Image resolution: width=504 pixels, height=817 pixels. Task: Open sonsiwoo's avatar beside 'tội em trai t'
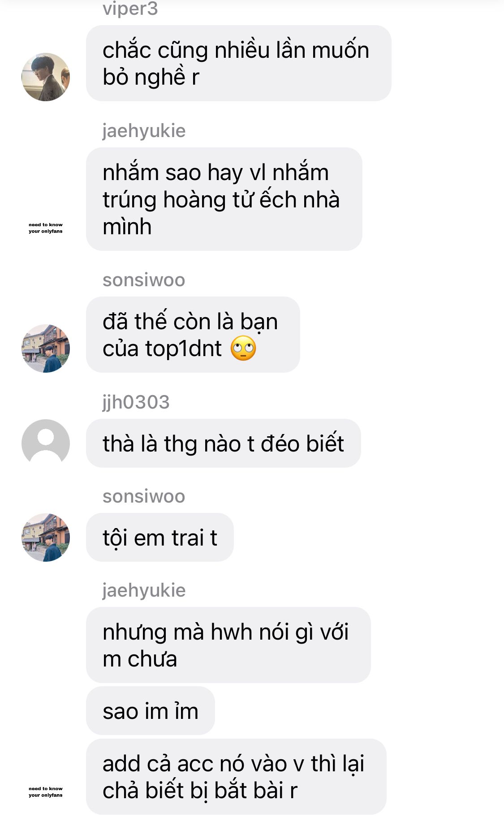(46, 537)
